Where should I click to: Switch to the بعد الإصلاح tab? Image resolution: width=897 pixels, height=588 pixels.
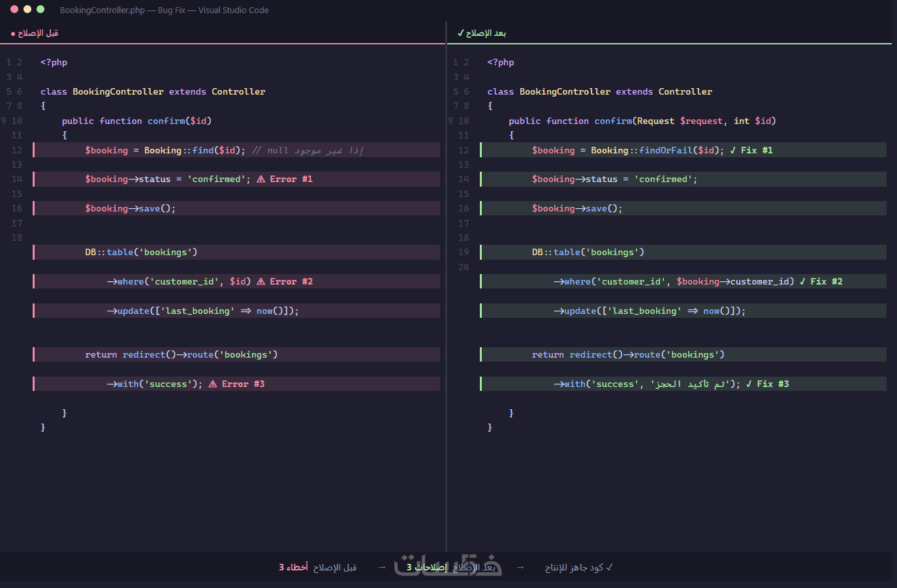482,33
